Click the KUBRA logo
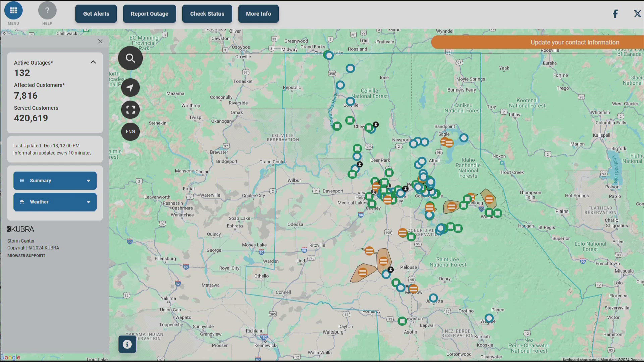The height and width of the screenshot is (362, 644). [21, 229]
